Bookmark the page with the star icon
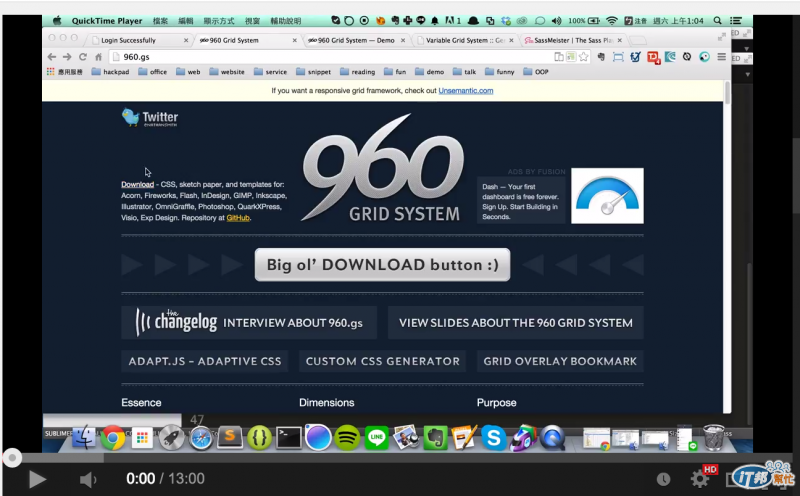 tap(583, 57)
